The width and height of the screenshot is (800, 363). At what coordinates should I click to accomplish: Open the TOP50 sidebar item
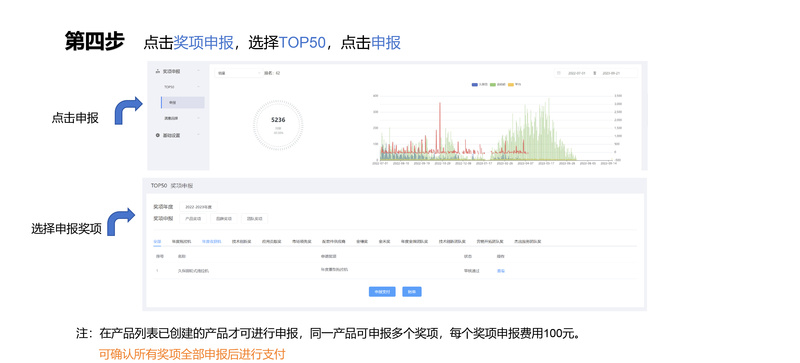(x=169, y=86)
